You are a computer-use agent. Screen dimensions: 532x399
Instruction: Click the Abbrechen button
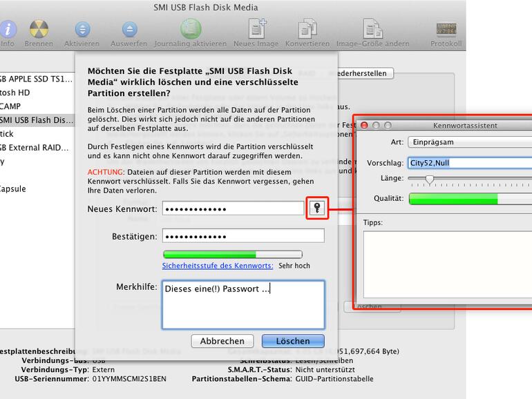pos(222,341)
